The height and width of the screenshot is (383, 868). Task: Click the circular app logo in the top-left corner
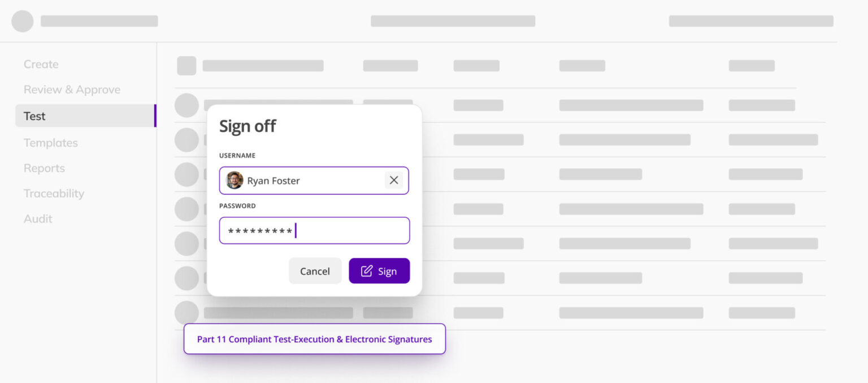click(23, 20)
